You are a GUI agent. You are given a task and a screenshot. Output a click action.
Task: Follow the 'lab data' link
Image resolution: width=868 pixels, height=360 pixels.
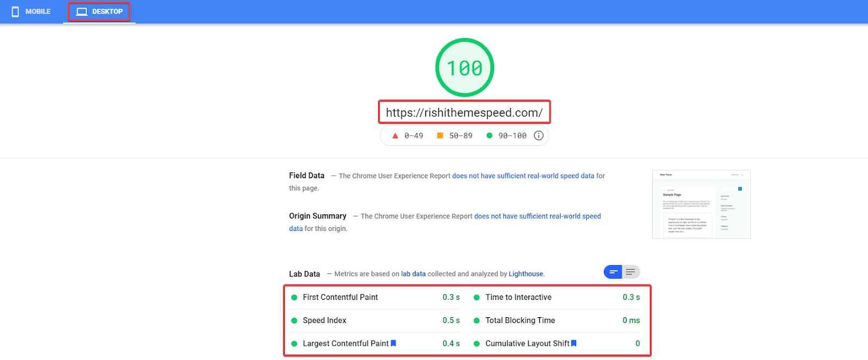(413, 274)
